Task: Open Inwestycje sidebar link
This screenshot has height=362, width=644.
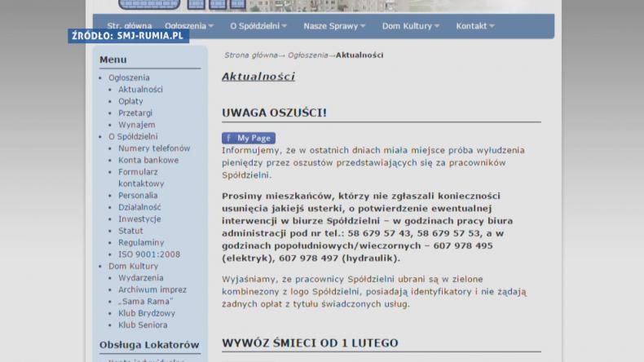Action: [x=139, y=219]
